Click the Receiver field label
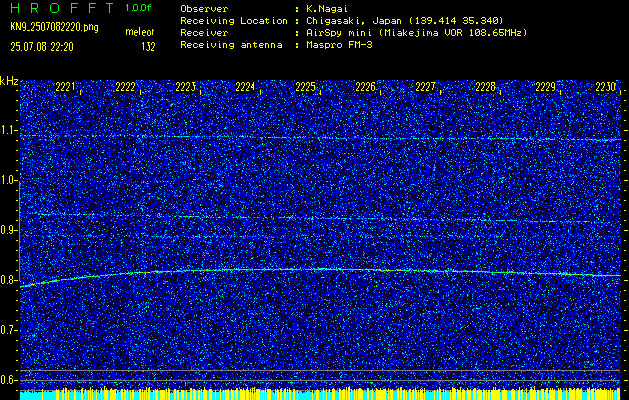This screenshot has width=629, height=400. 204,32
